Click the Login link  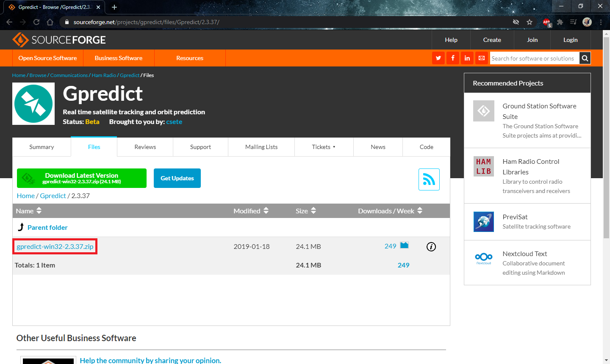point(571,40)
